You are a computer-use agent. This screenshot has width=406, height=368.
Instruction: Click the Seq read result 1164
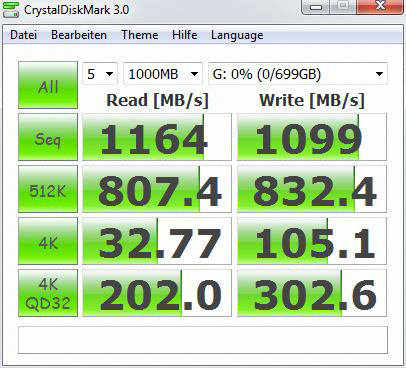pos(157,137)
